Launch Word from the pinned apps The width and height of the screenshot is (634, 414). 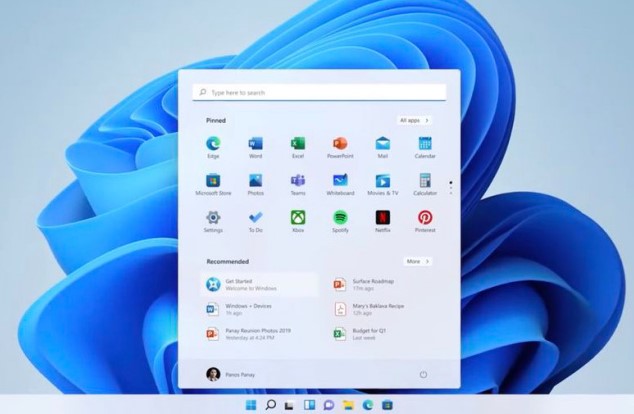(x=255, y=144)
